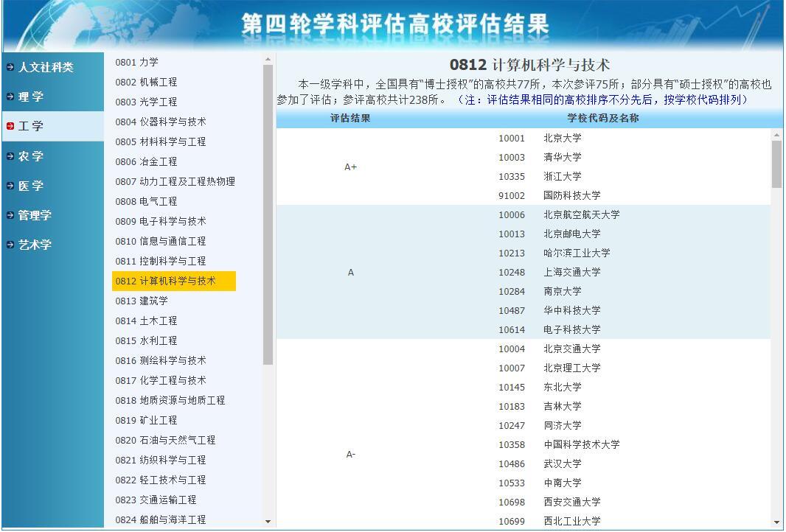Screen dimensions: 786x532
Task: Click the red arrow icon beside 工学
Action: pyautogui.click(x=10, y=127)
